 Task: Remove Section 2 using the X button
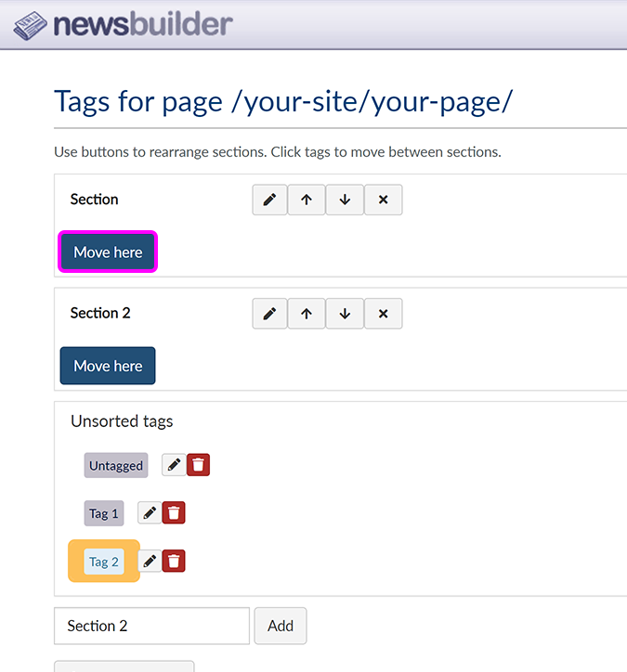point(383,314)
